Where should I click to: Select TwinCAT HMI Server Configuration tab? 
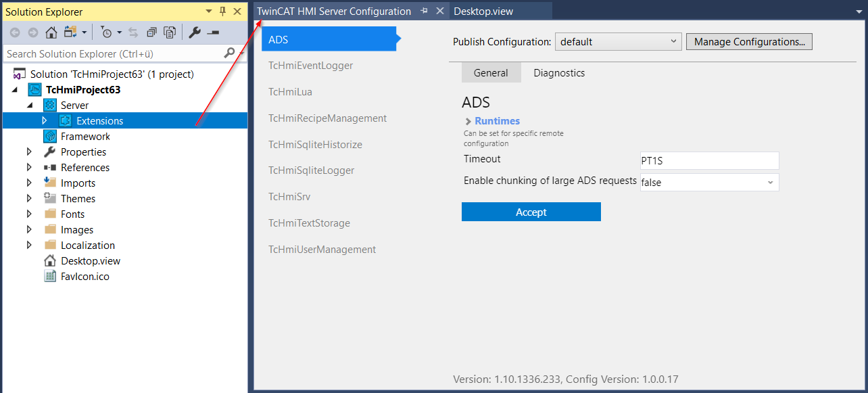(x=334, y=11)
